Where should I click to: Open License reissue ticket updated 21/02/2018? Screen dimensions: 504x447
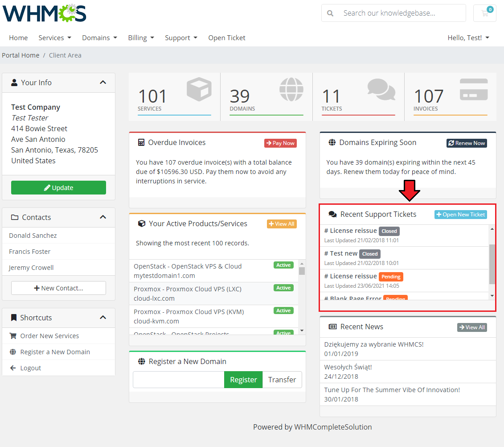[405, 235]
